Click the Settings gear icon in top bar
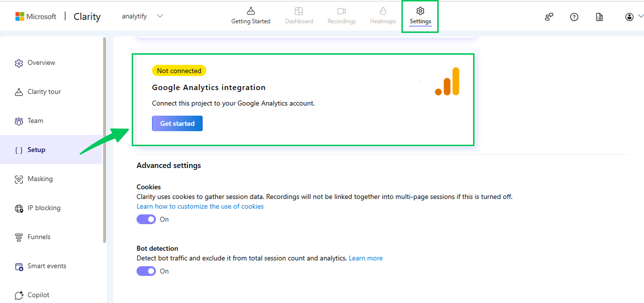This screenshot has height=303, width=644. (420, 11)
